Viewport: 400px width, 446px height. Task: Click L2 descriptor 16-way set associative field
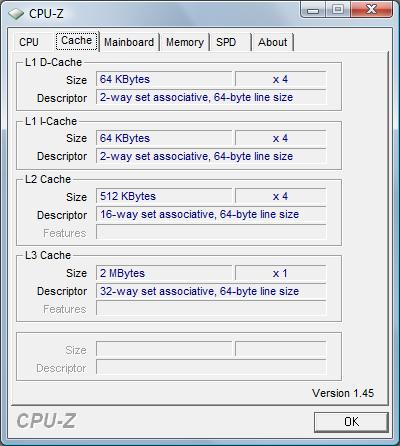click(211, 214)
